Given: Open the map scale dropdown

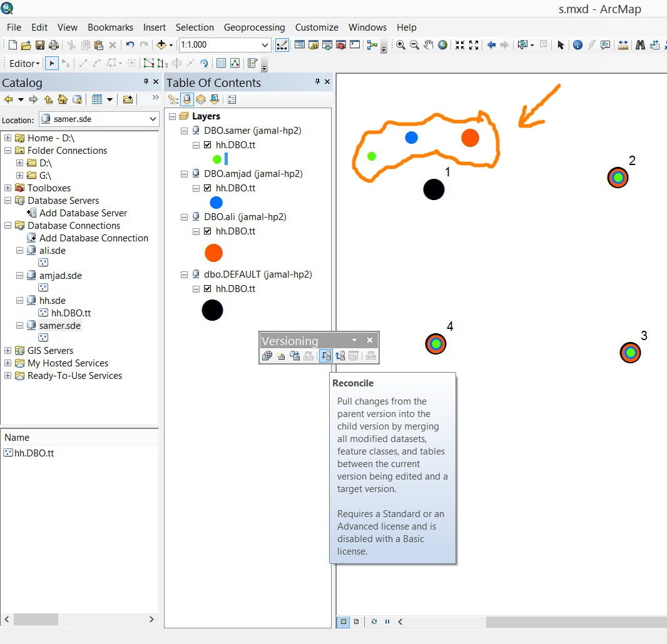Looking at the screenshot, I should [265, 44].
